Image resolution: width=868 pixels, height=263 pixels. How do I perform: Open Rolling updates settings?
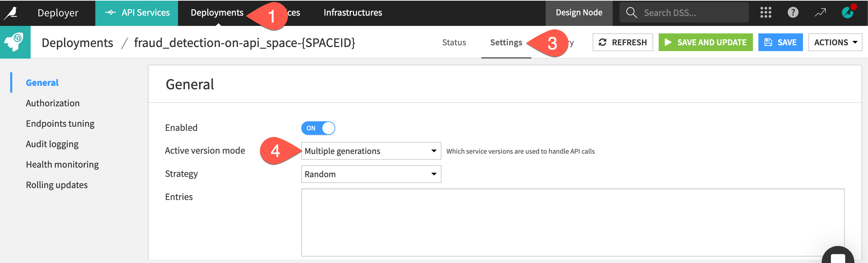click(57, 185)
